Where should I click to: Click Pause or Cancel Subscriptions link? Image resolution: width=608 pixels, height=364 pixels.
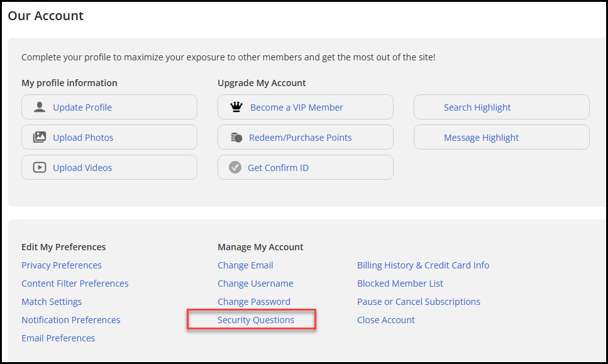(418, 302)
